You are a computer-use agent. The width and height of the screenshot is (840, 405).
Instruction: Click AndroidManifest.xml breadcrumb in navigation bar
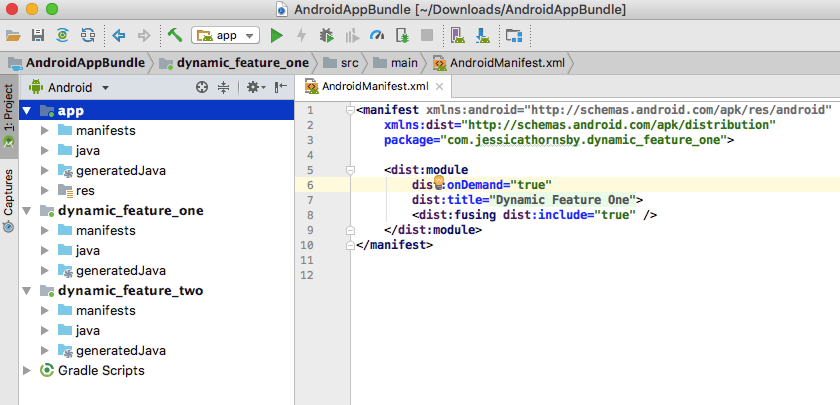click(499, 63)
